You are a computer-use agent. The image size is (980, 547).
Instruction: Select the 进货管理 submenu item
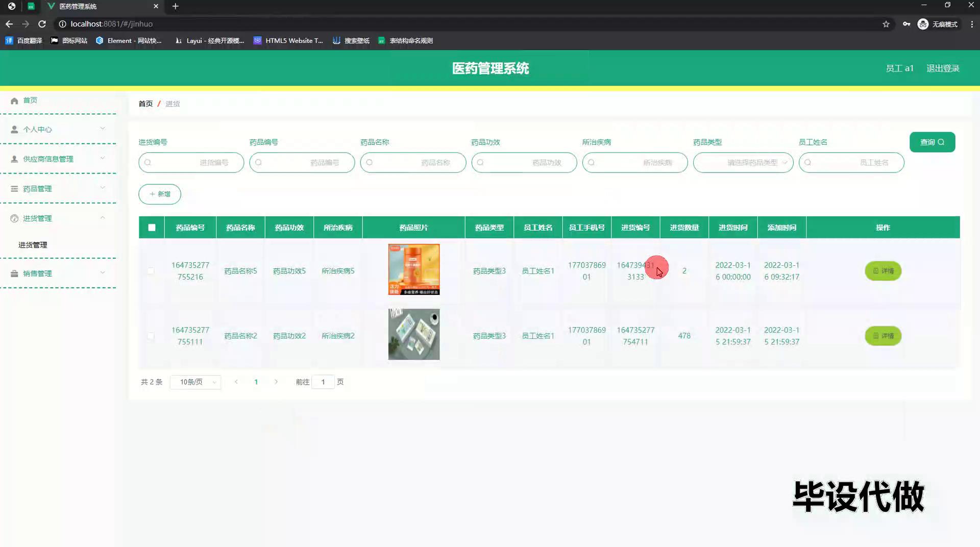click(33, 245)
